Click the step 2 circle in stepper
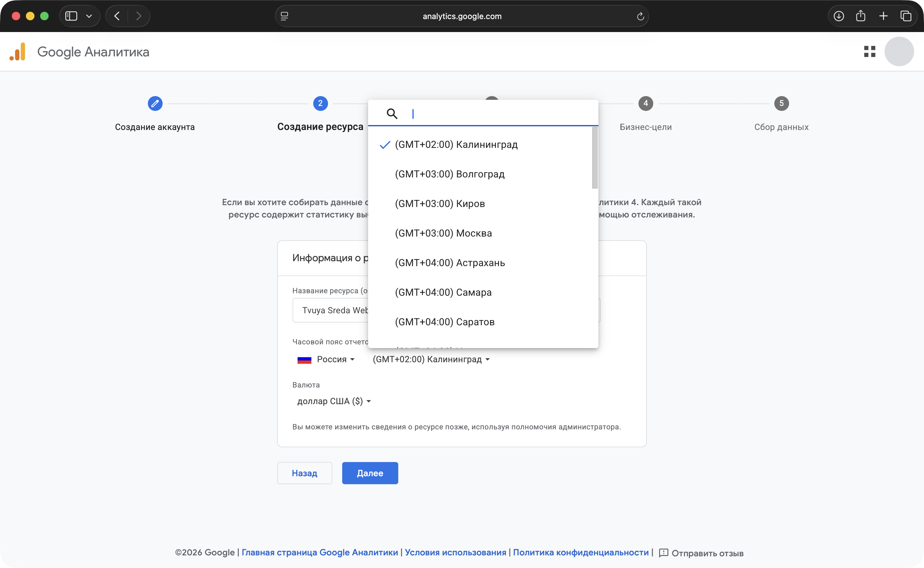This screenshot has width=924, height=568. 320,103
